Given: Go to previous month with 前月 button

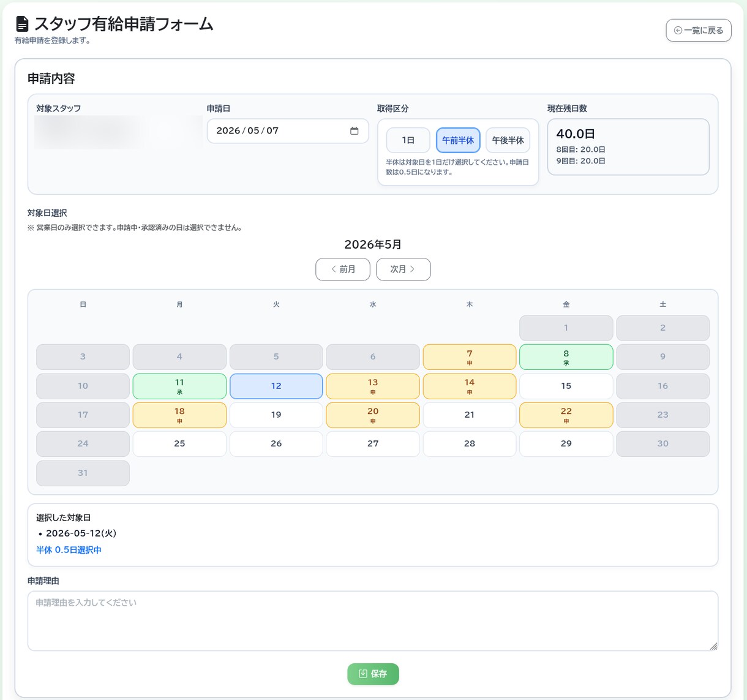Looking at the screenshot, I should (343, 269).
